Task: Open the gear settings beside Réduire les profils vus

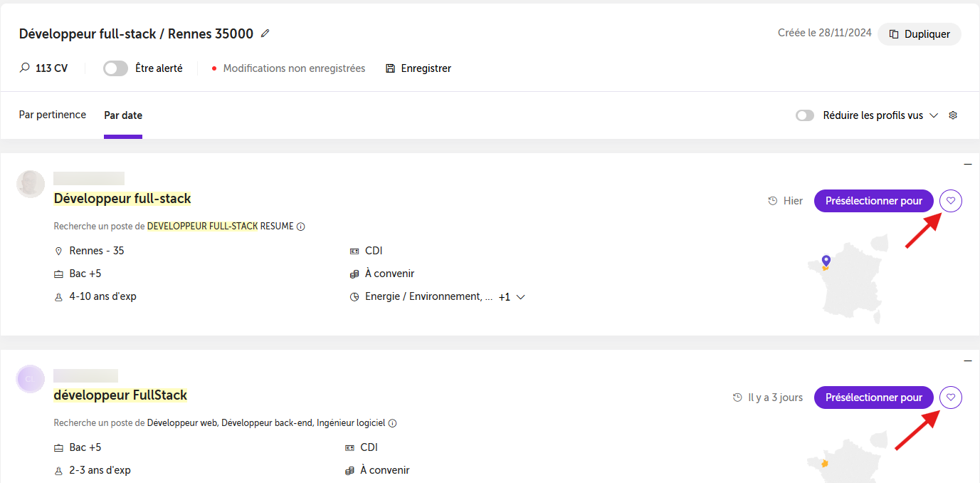Action: click(954, 115)
